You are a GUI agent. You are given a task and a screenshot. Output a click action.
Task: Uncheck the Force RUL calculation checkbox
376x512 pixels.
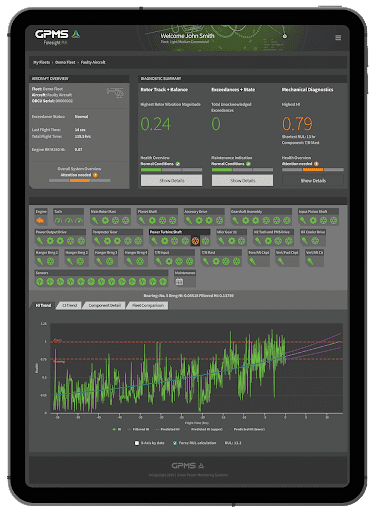click(x=175, y=443)
